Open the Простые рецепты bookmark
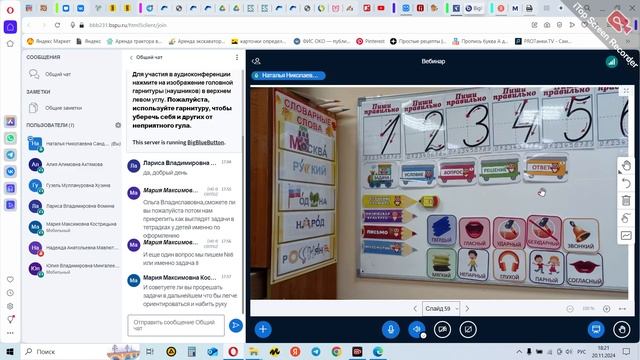640x360 pixels. coord(418,41)
